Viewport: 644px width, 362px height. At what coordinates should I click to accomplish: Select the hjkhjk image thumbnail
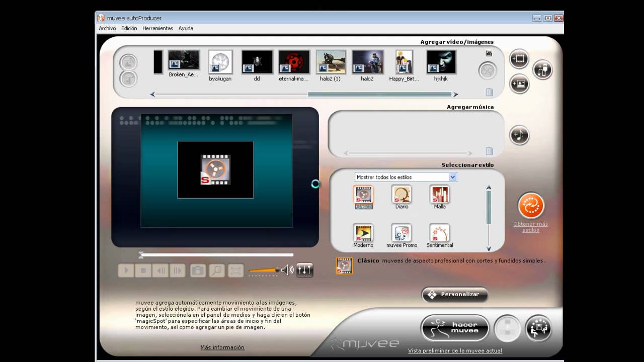[x=441, y=62]
